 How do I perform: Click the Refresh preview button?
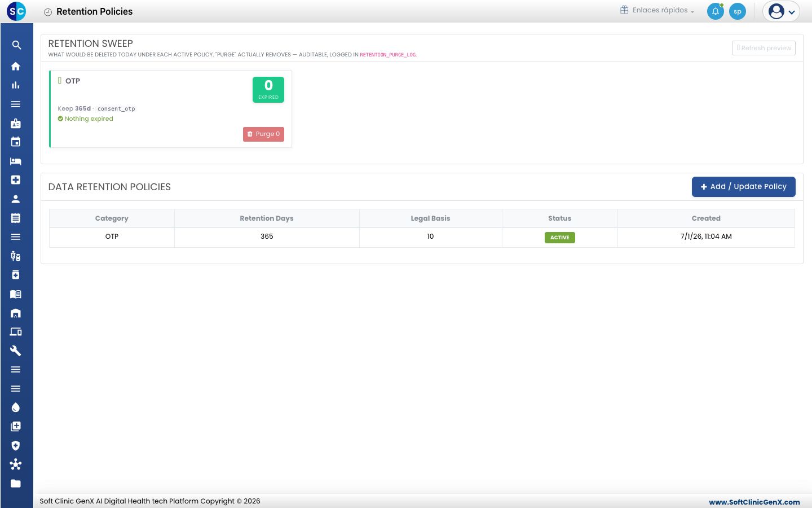click(x=764, y=48)
